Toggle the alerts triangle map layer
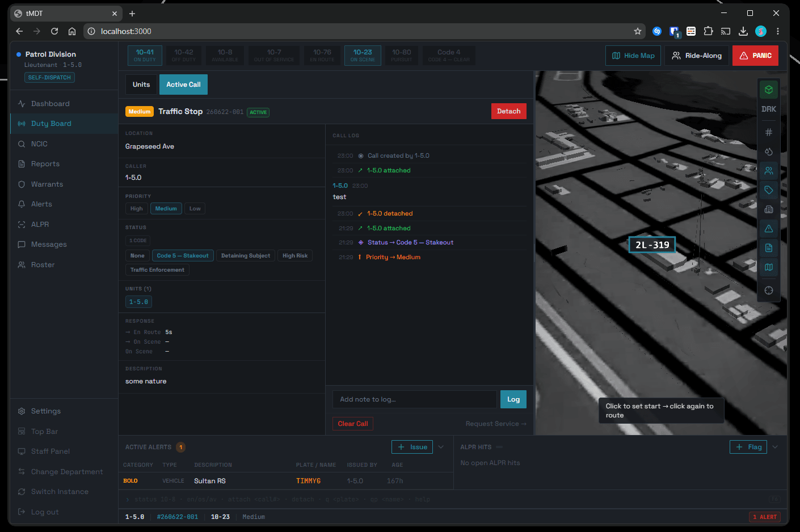 coord(769,229)
